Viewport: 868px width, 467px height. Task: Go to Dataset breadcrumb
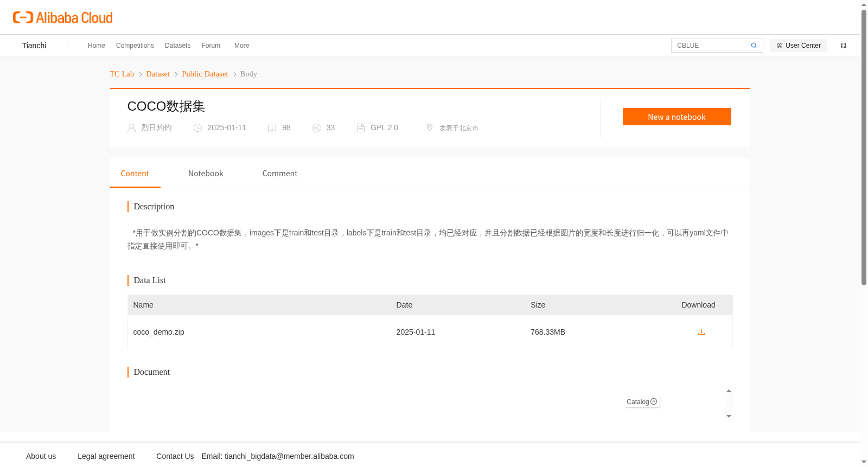158,74
